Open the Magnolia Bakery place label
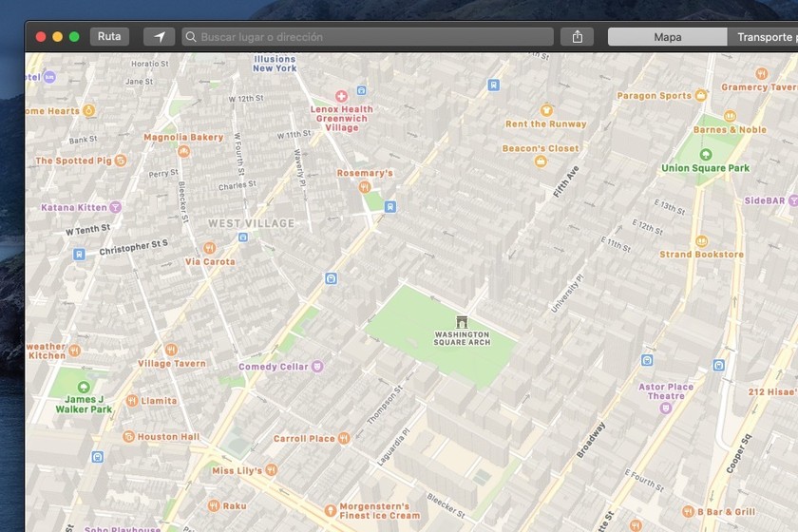The image size is (798, 532). [183, 137]
